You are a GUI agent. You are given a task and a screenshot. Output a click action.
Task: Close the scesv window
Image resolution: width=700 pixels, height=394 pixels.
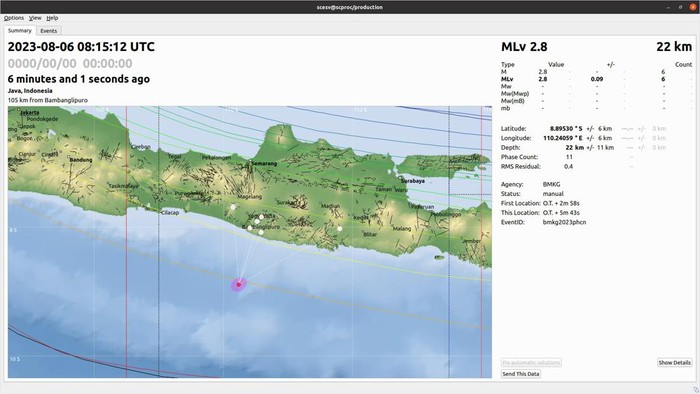pyautogui.click(x=692, y=7)
